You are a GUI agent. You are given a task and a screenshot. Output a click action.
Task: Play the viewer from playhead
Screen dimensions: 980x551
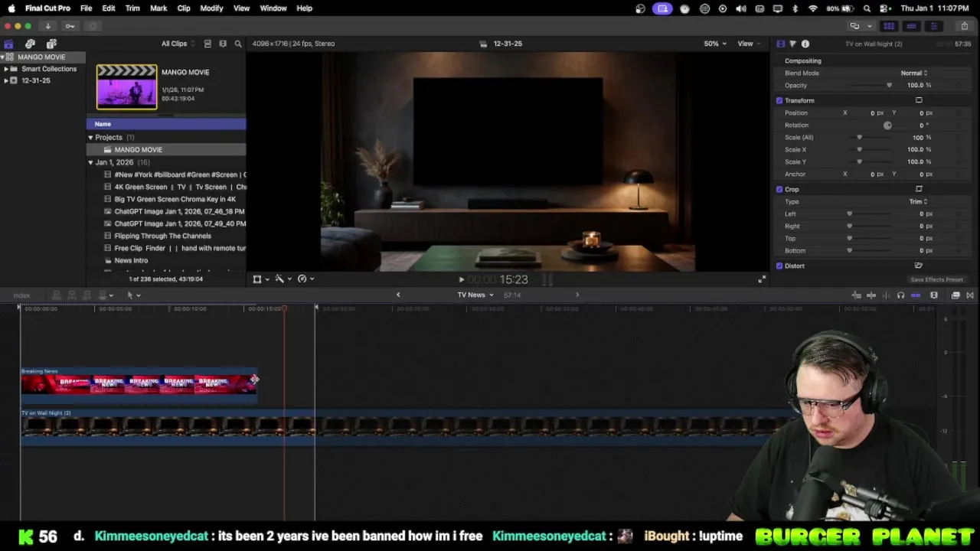click(461, 280)
